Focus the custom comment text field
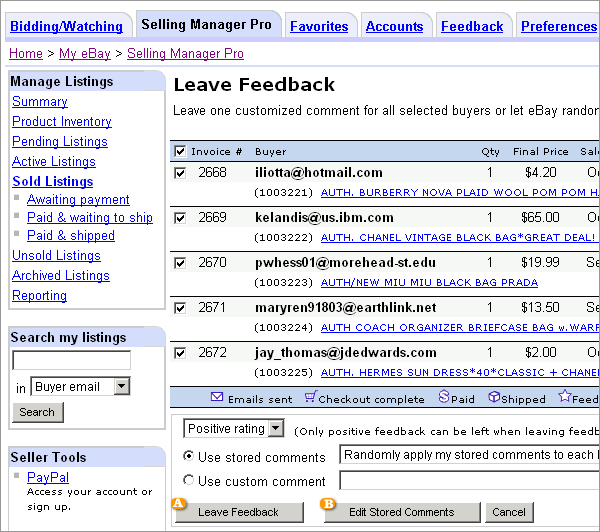 coord(470,480)
